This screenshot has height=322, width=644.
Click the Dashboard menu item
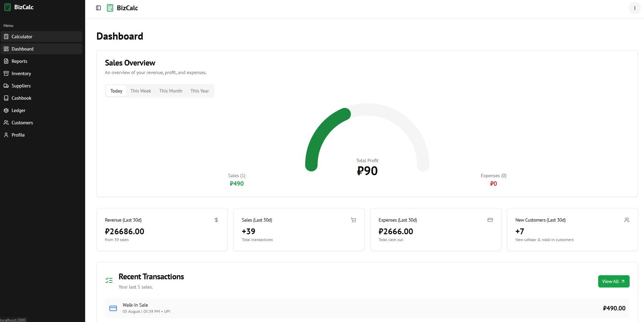tap(41, 49)
